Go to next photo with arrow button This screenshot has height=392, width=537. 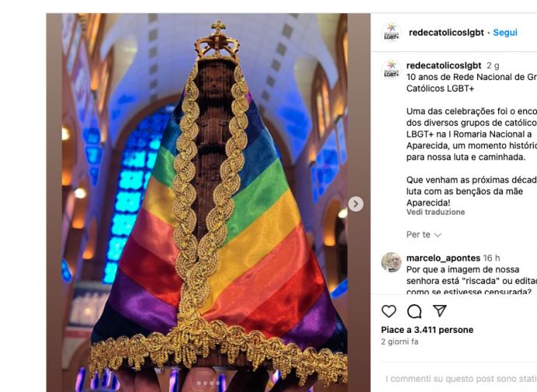coord(356,204)
